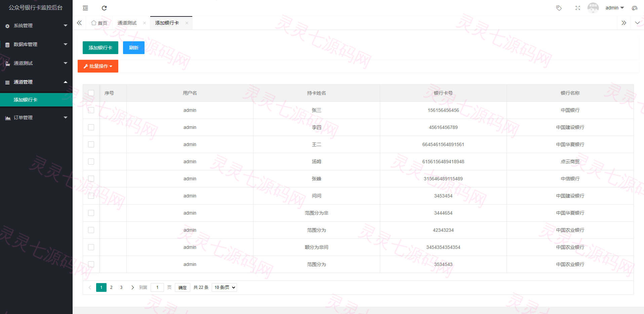The height and width of the screenshot is (314, 644).
Task: Open the admin user dropdown
Action: coord(614,8)
